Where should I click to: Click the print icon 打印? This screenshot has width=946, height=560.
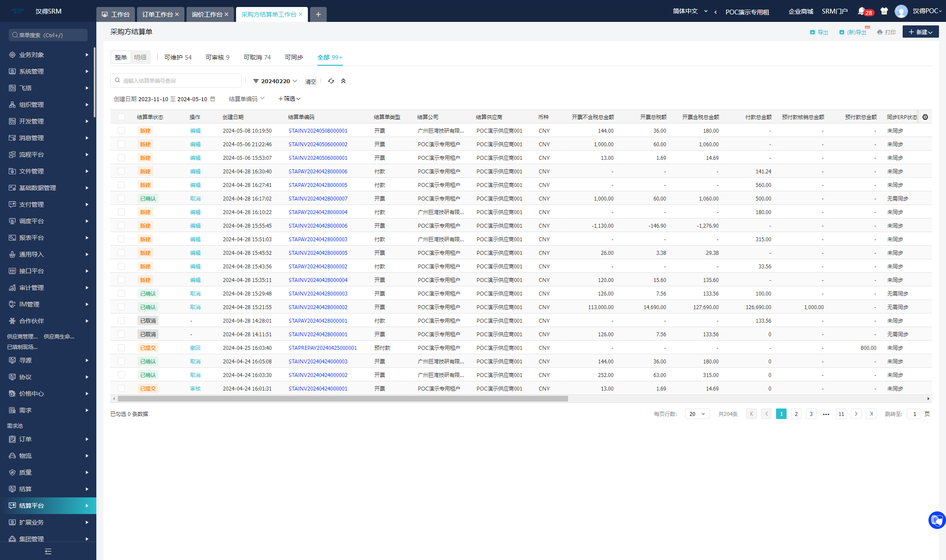[880, 32]
